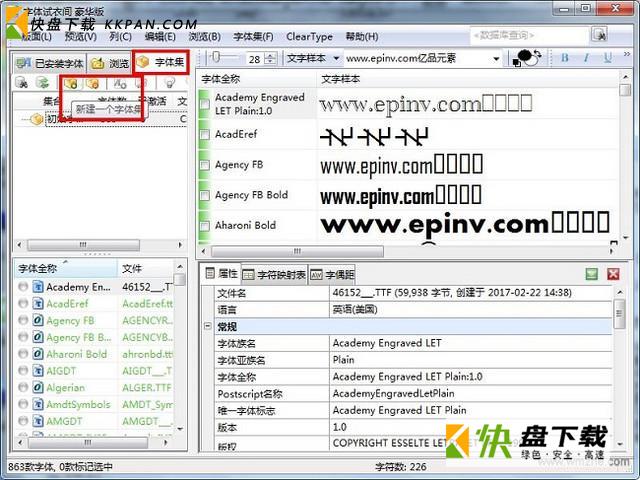This screenshot has height=480, width=640.
Task: Check the AcadEref preview checkbox
Action: click(205, 134)
